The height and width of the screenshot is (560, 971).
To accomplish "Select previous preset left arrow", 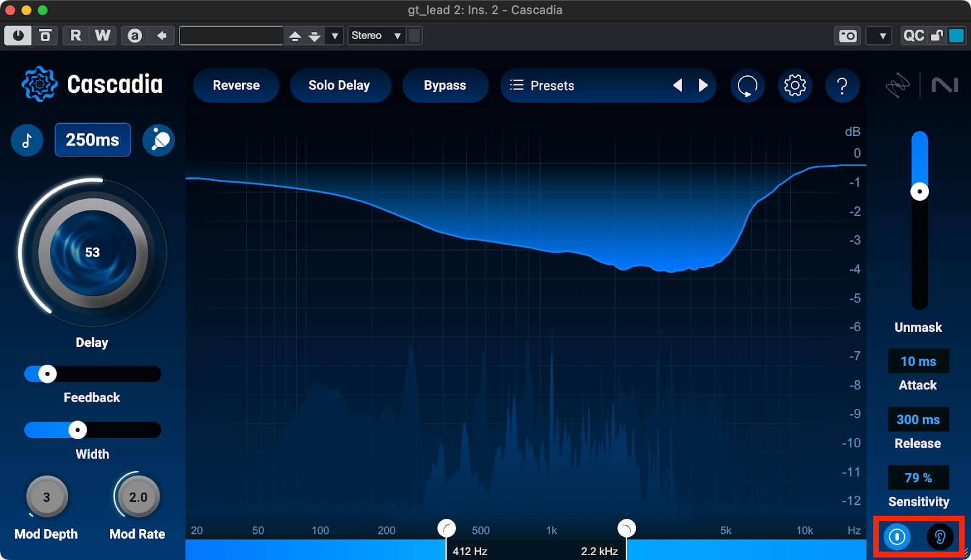I will pos(678,86).
